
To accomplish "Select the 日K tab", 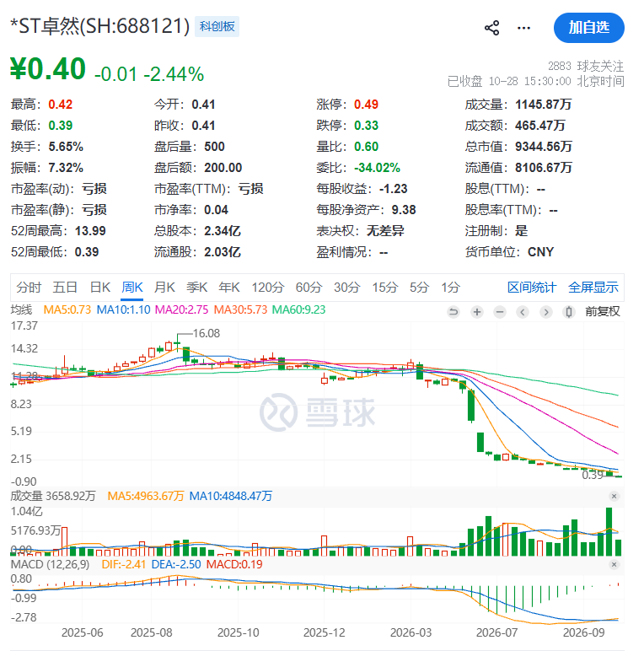I will (100, 288).
